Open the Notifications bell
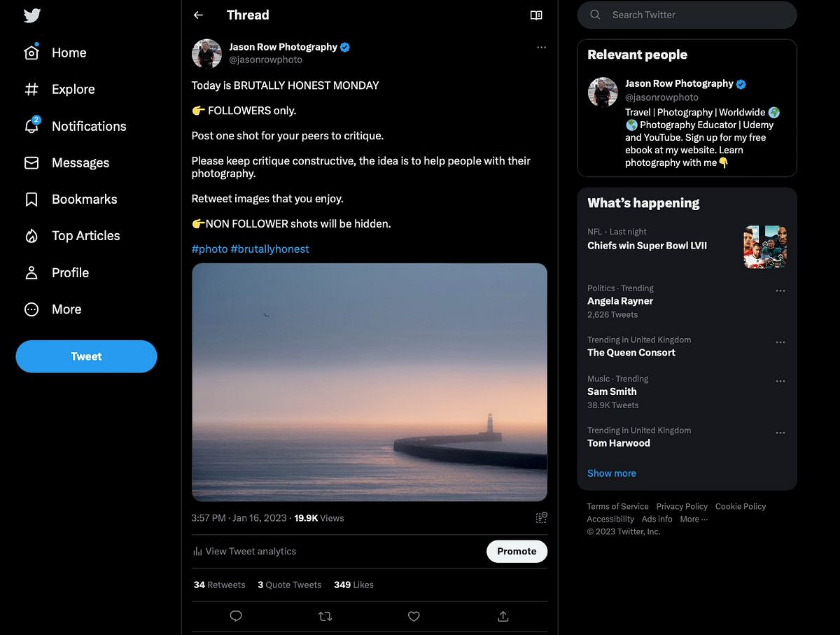Viewport: 840px width, 635px height. point(31,126)
